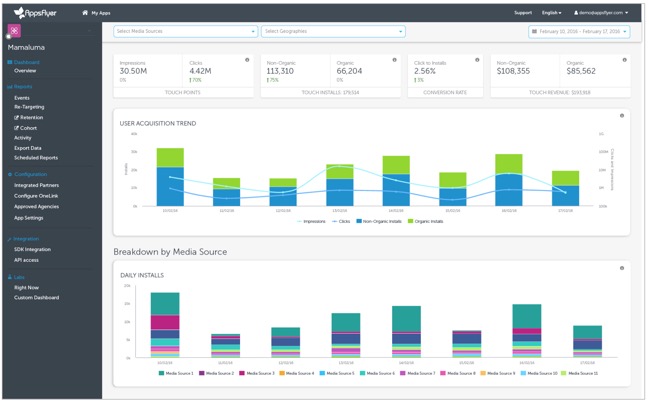Toggle Non-Organic Installs series in legend

379,222
